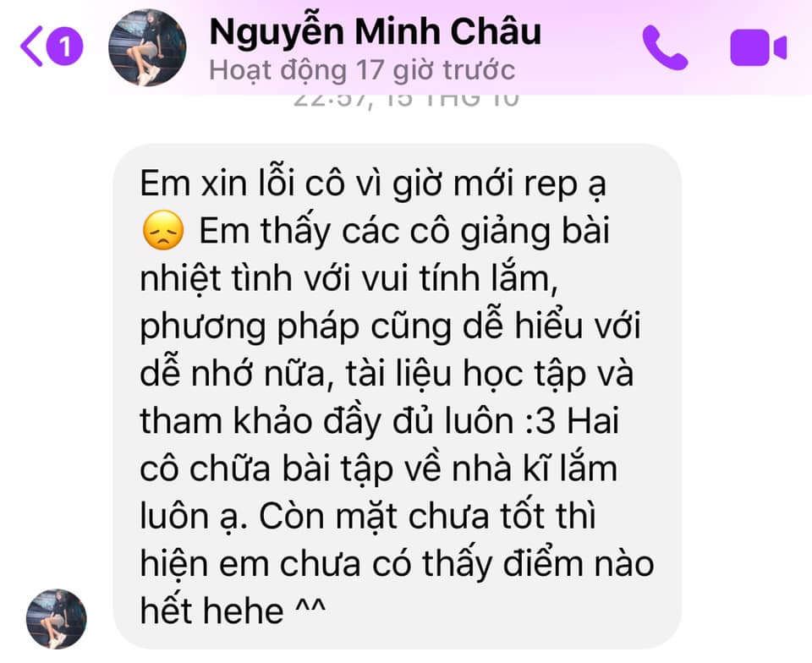Tap the partially hidden timestamp above message

tap(406, 101)
